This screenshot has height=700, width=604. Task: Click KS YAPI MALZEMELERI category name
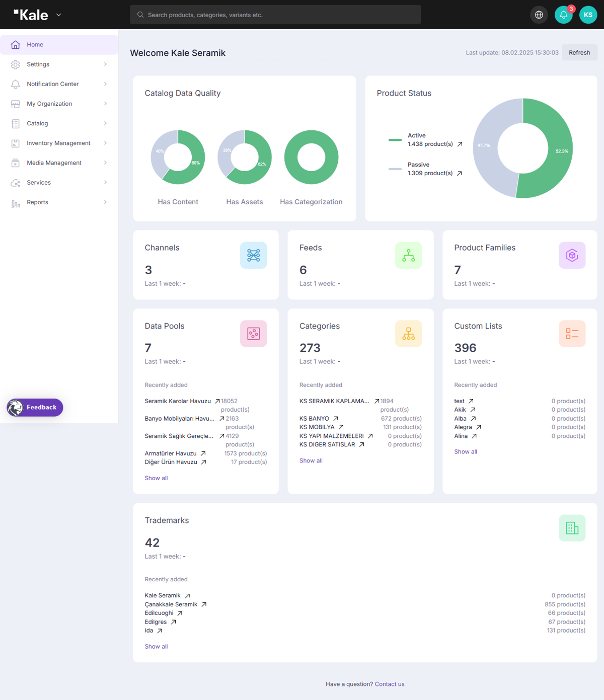pyautogui.click(x=331, y=436)
